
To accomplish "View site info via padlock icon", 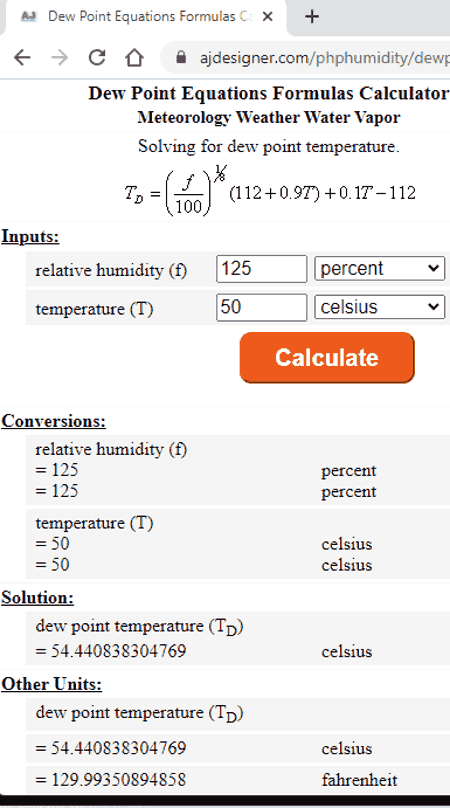I will (x=181, y=57).
